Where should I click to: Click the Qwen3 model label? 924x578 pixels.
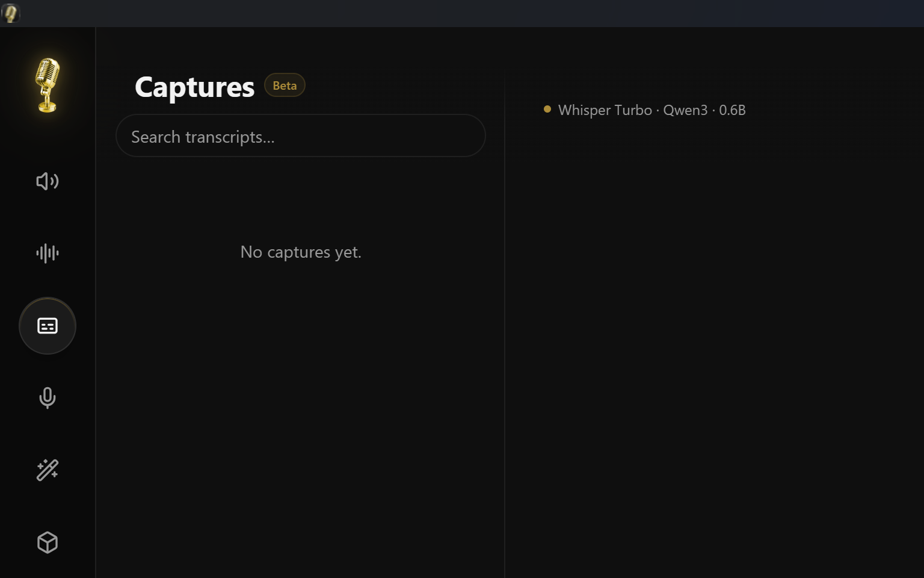(x=685, y=110)
